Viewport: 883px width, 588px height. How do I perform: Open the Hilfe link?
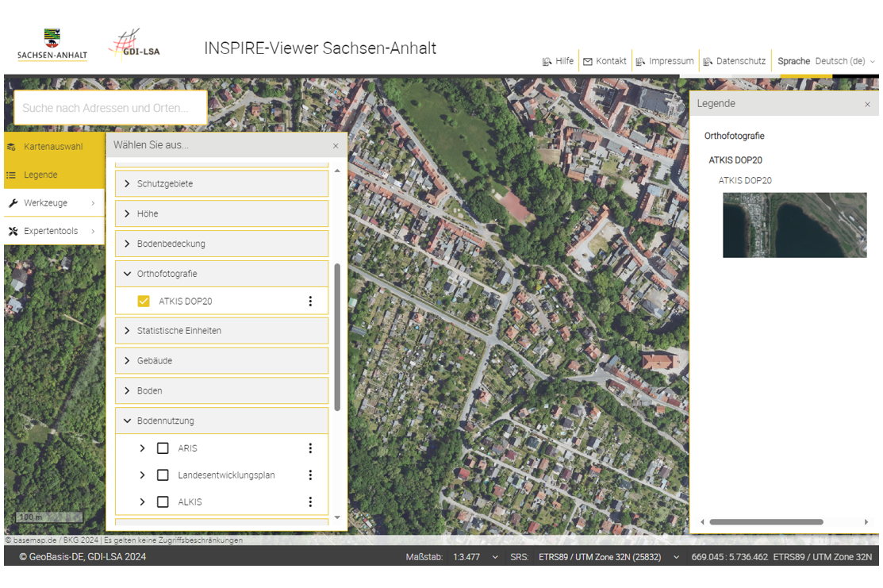pos(558,61)
